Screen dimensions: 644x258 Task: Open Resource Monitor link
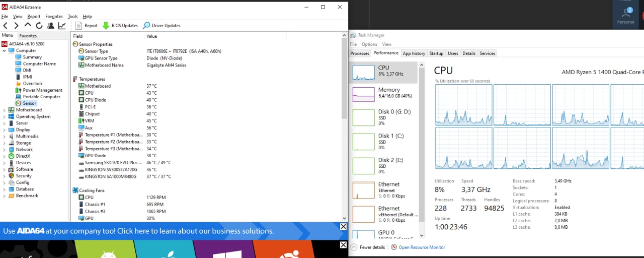418,247
